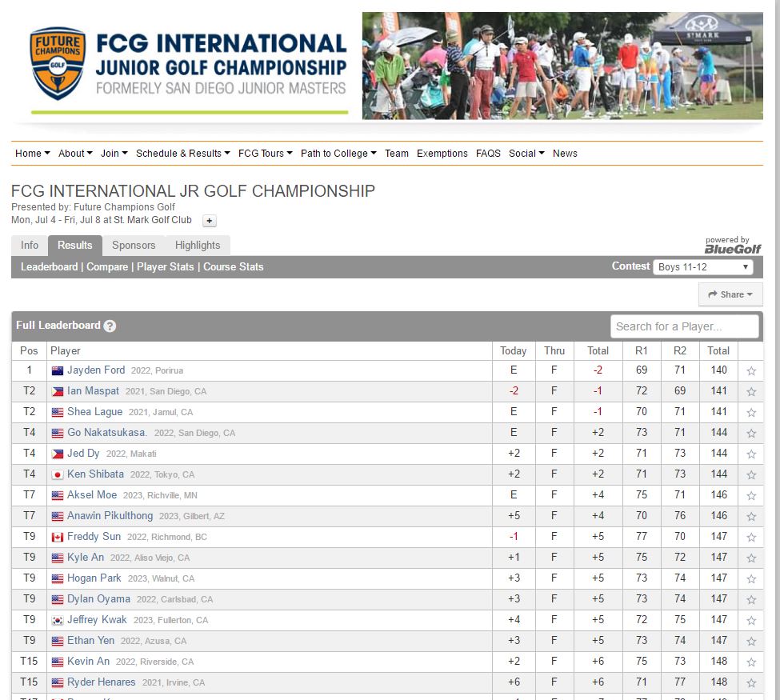Screen dimensions: 780x700
Task: Click the US flag beside Anawin Pikulthong
Action: [x=58, y=517]
